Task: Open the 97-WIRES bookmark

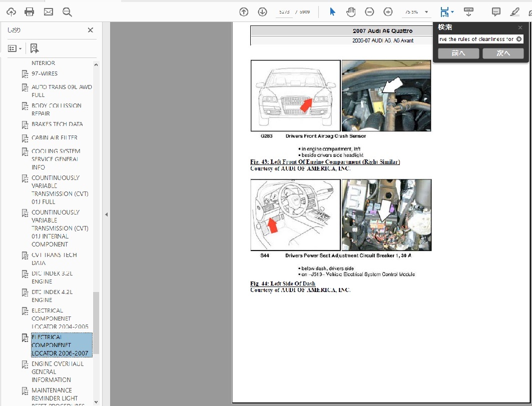Action: click(45, 73)
